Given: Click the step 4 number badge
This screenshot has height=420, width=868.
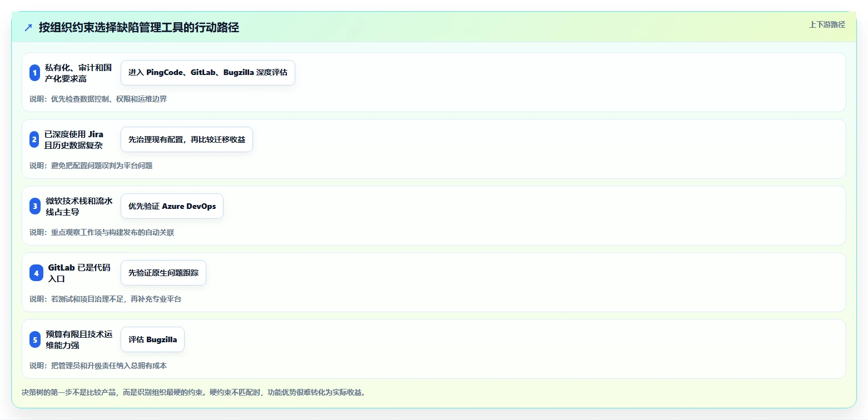Looking at the screenshot, I should [x=36, y=273].
